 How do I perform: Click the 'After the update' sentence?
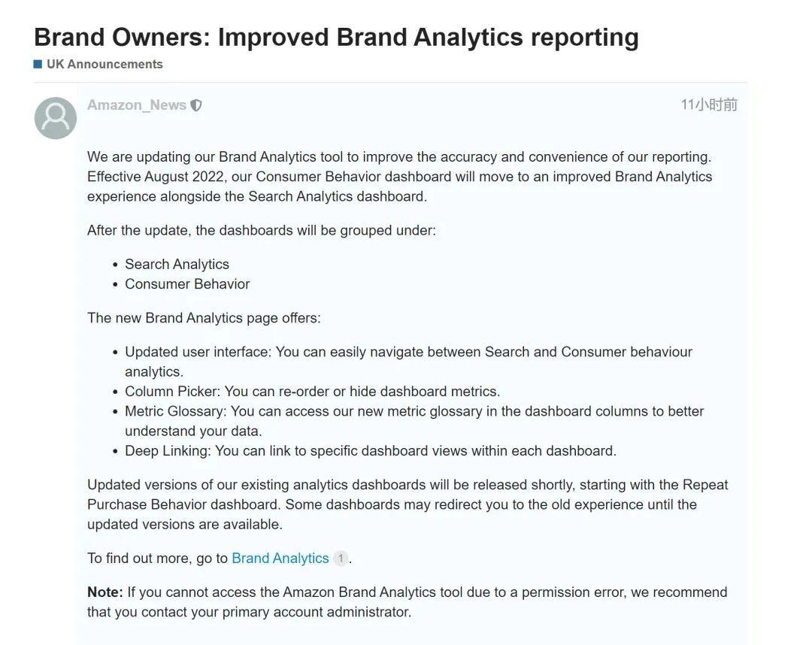coord(261,231)
